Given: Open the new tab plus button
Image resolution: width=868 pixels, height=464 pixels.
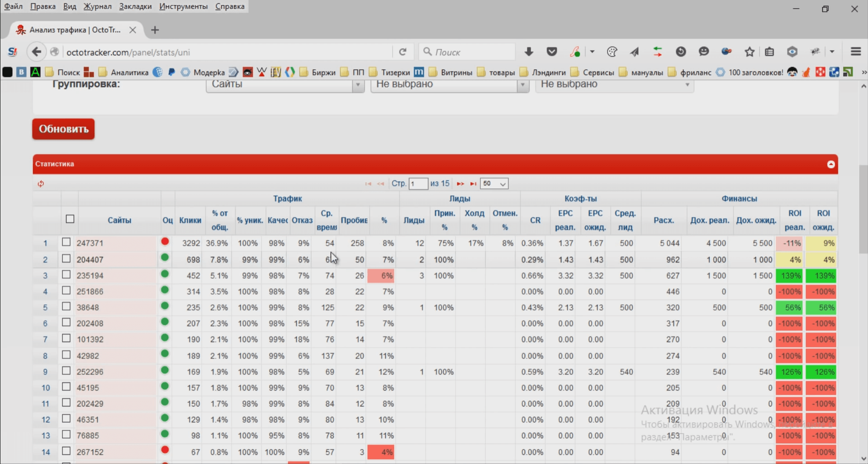Looking at the screenshot, I should 155,30.
